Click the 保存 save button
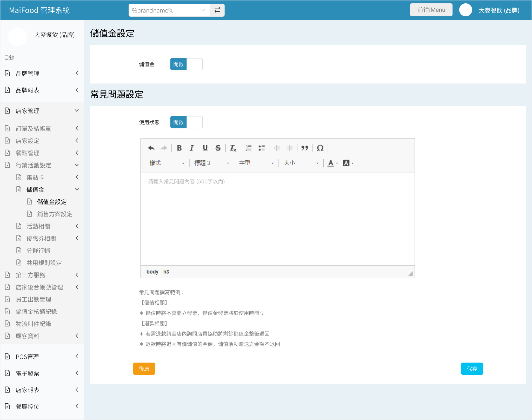Screen dimensions: 532x420 click(472, 369)
